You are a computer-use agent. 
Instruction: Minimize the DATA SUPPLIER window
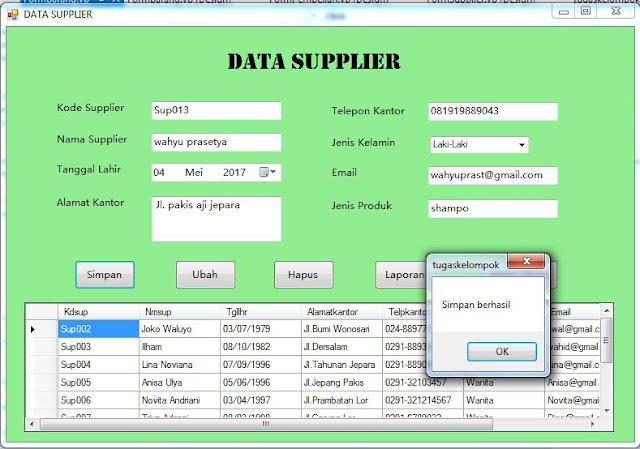coord(564,11)
